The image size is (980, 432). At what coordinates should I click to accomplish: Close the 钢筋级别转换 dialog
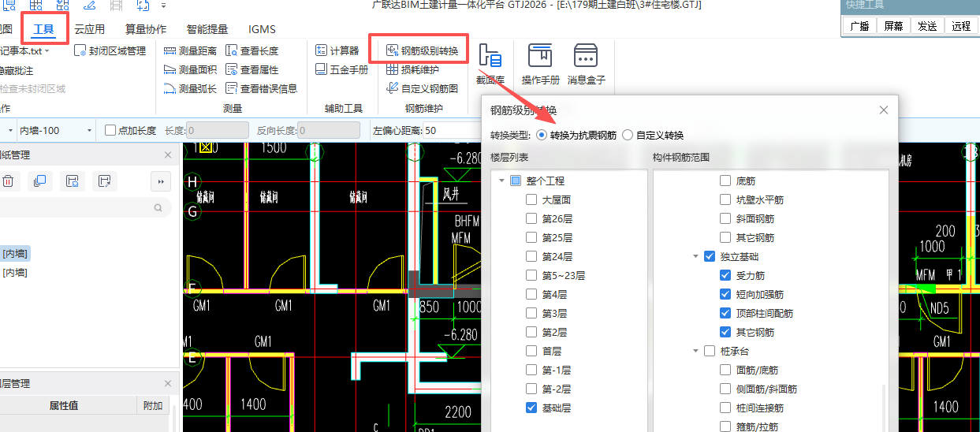click(884, 110)
